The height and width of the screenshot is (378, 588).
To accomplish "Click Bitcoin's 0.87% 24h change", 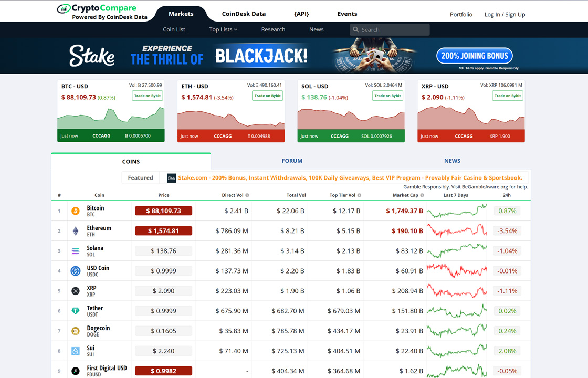I will coord(507,211).
